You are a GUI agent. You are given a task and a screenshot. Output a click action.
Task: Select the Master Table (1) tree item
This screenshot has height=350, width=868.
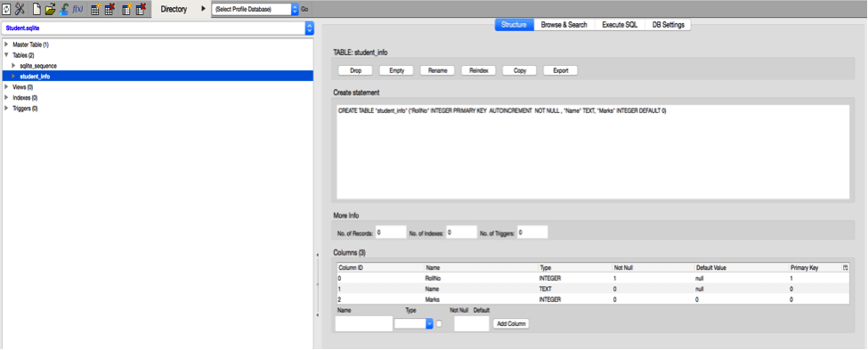(x=30, y=45)
